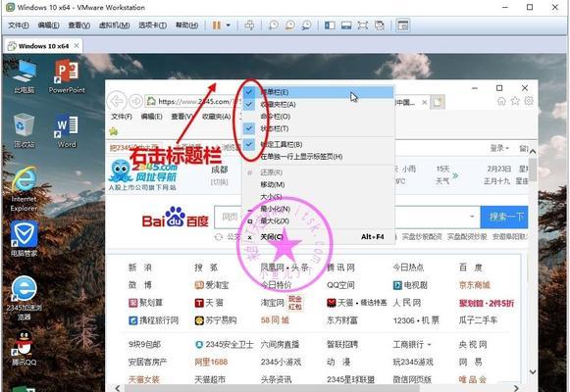Open IE favorites star icon
The width and height of the screenshot is (570, 392).
point(515,101)
